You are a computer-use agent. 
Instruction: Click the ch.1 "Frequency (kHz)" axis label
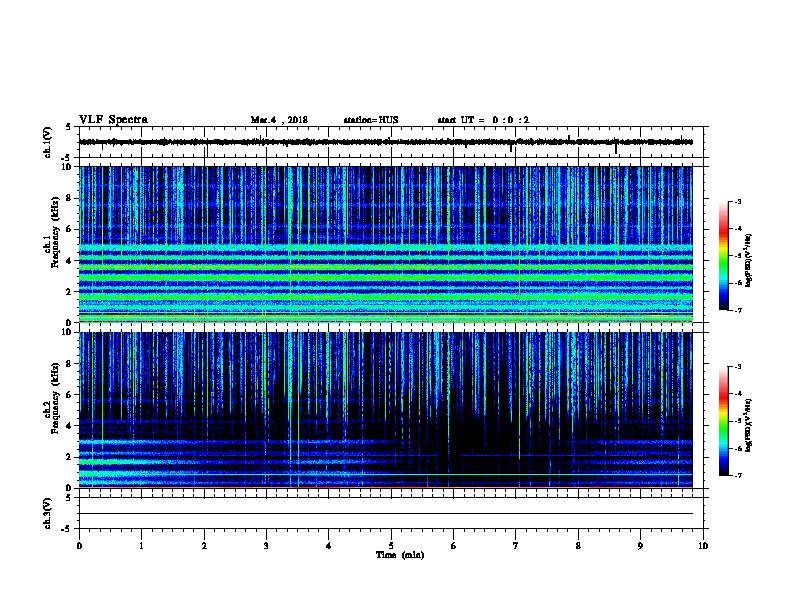coord(55,232)
